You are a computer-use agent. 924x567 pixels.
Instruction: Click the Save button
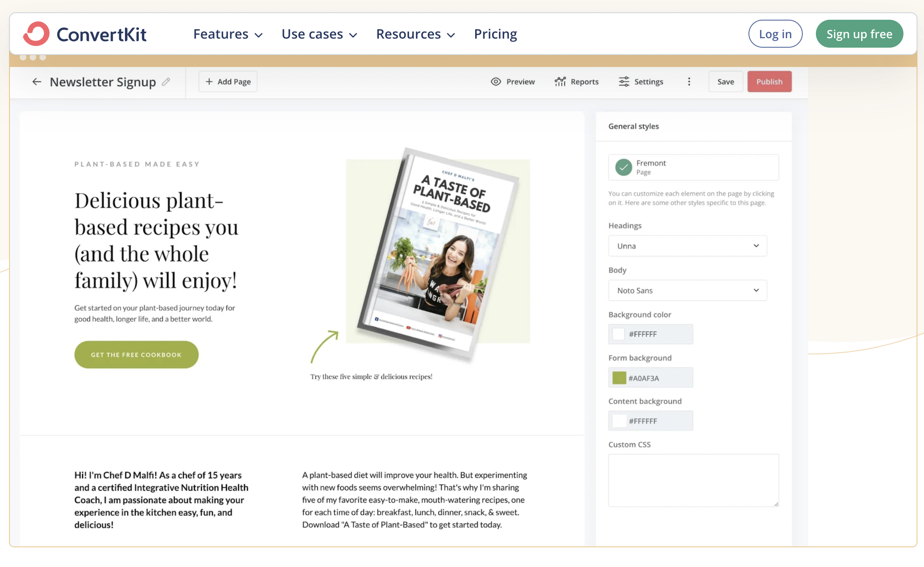pyautogui.click(x=725, y=82)
